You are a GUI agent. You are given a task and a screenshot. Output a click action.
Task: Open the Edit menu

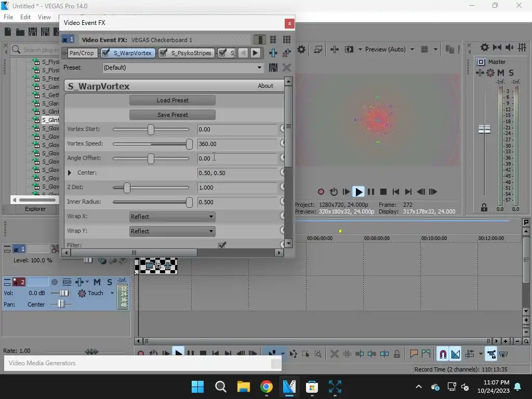[25, 17]
